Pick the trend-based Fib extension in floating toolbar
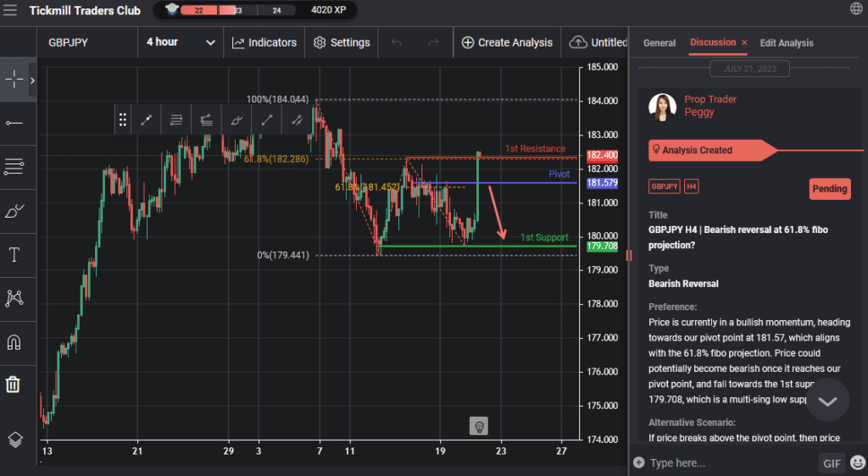Screen dimensions: 868x476 206,119
